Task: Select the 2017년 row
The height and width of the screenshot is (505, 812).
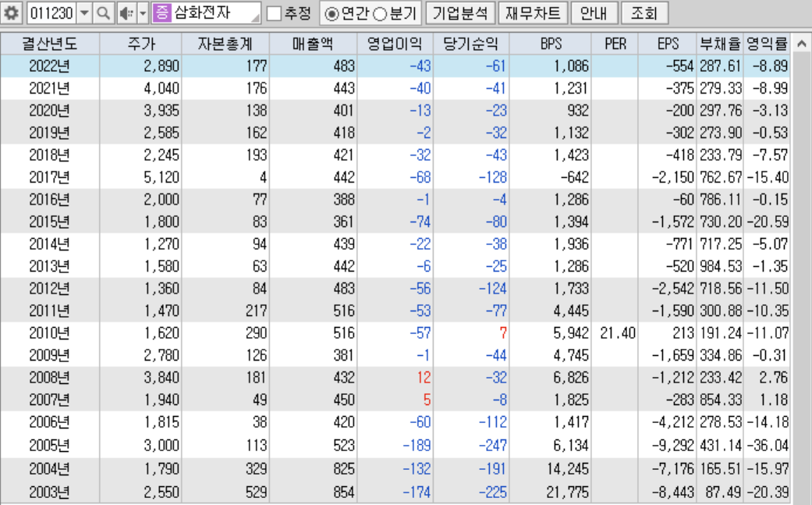Action: pos(395,177)
